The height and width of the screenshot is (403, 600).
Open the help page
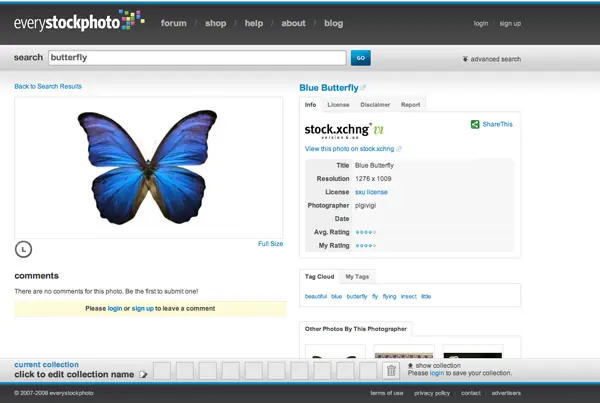point(254,23)
